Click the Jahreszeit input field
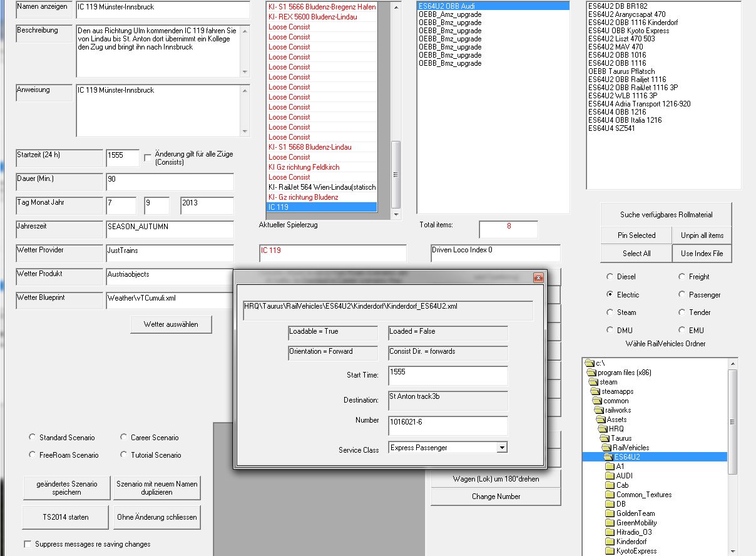This screenshot has height=556, width=756. pyautogui.click(x=170, y=229)
